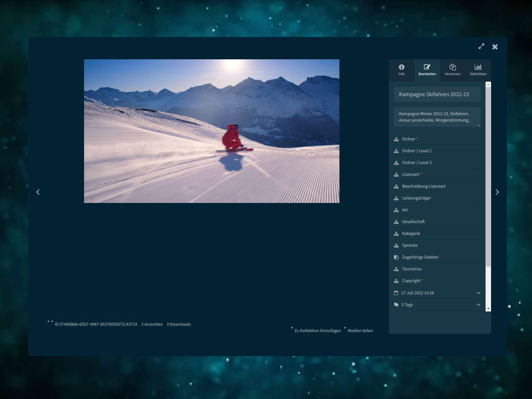532x399 pixels.
Task: Expand the 3 Tags chevron
Action: tap(478, 305)
